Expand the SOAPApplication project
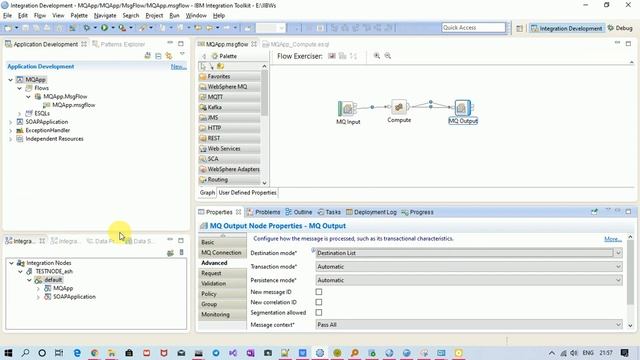 click(x=11, y=122)
